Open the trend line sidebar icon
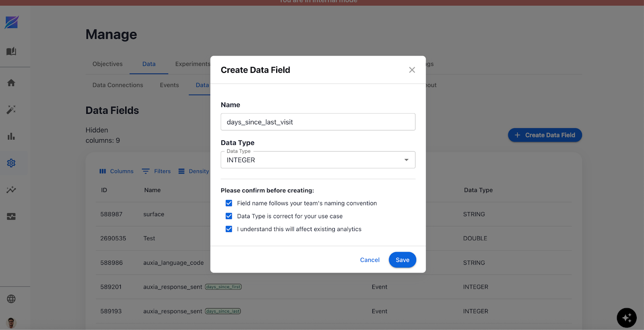The image size is (644, 330). 11,190
